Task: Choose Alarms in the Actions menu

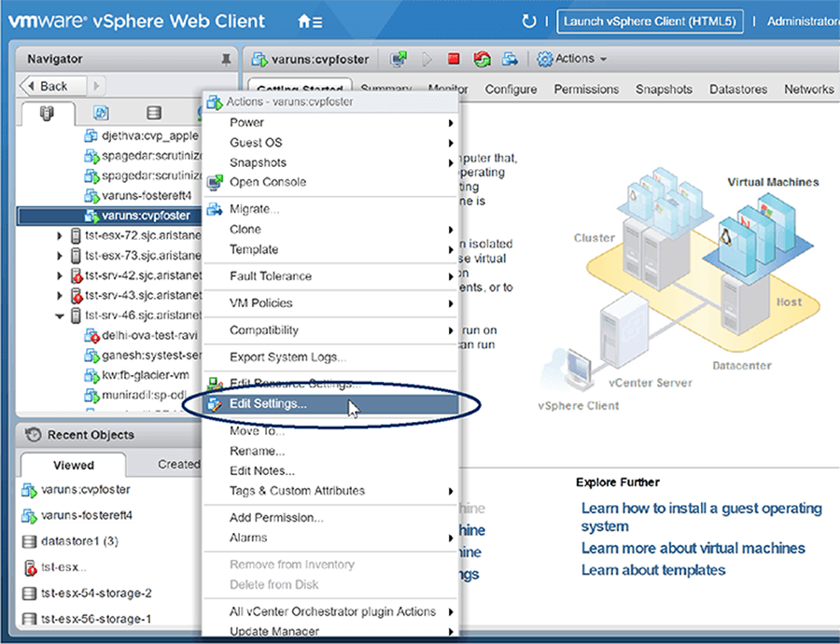Action: 330,538
